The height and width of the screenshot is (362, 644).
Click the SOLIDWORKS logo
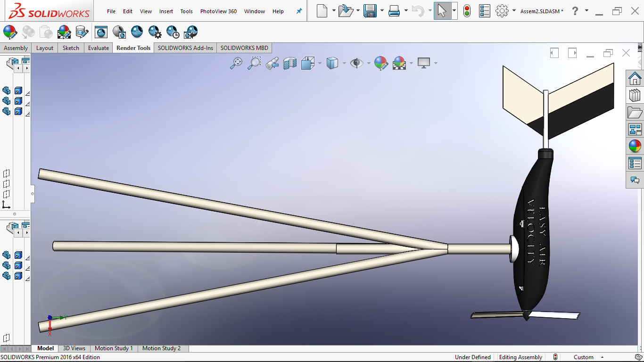[x=49, y=11]
